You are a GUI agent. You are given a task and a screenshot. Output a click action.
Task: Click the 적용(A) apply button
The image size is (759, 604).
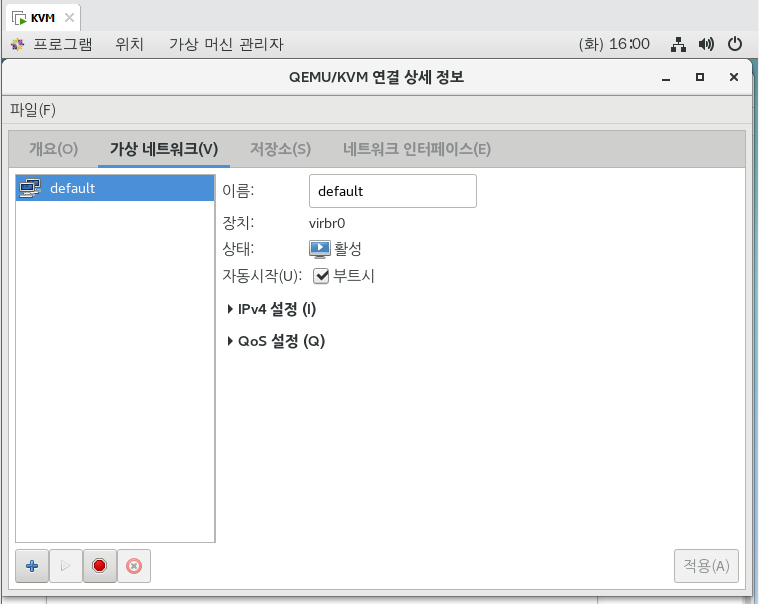click(x=706, y=566)
